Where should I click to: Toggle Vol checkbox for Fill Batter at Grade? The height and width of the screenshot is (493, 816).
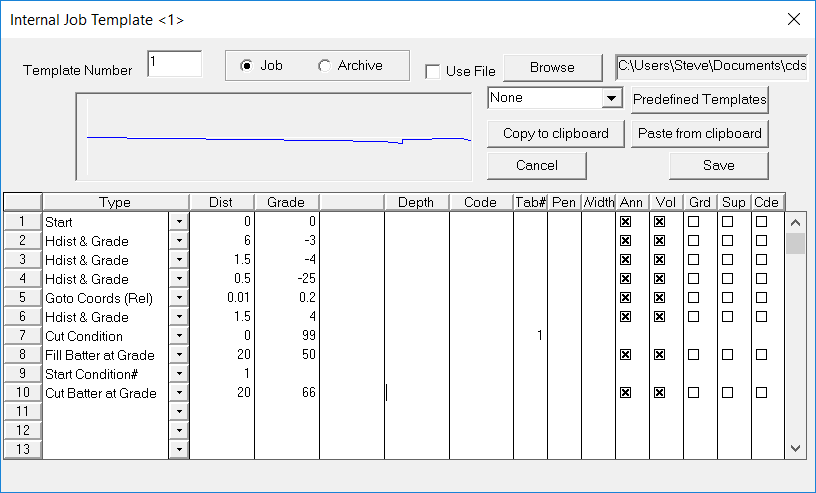[x=660, y=355]
